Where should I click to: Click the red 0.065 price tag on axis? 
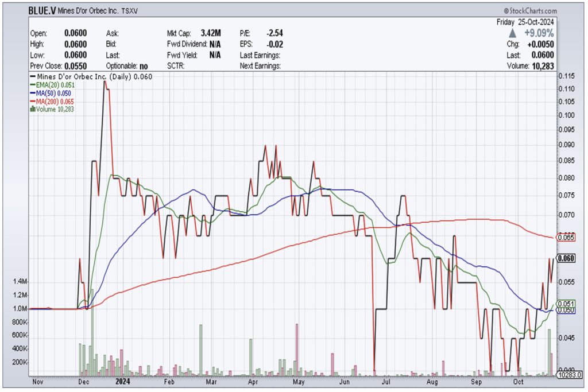(567, 237)
